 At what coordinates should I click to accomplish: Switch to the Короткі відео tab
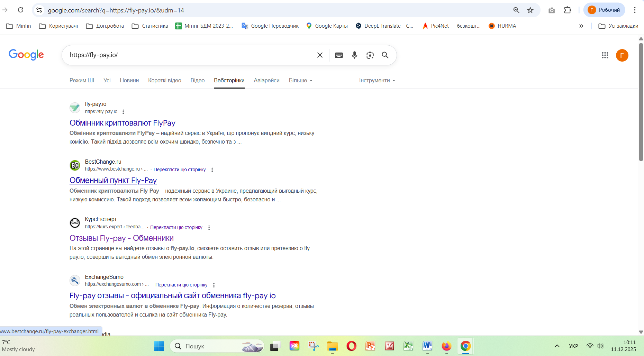click(x=165, y=81)
